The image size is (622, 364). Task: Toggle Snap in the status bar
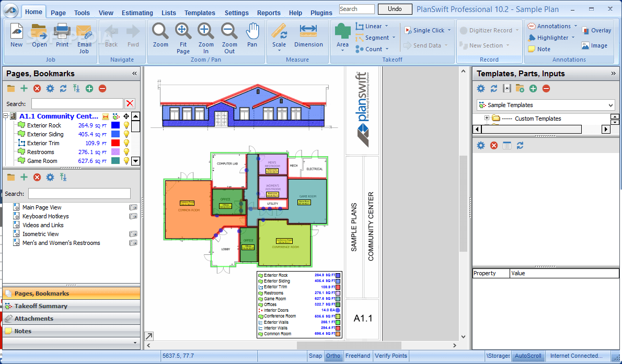(315, 356)
